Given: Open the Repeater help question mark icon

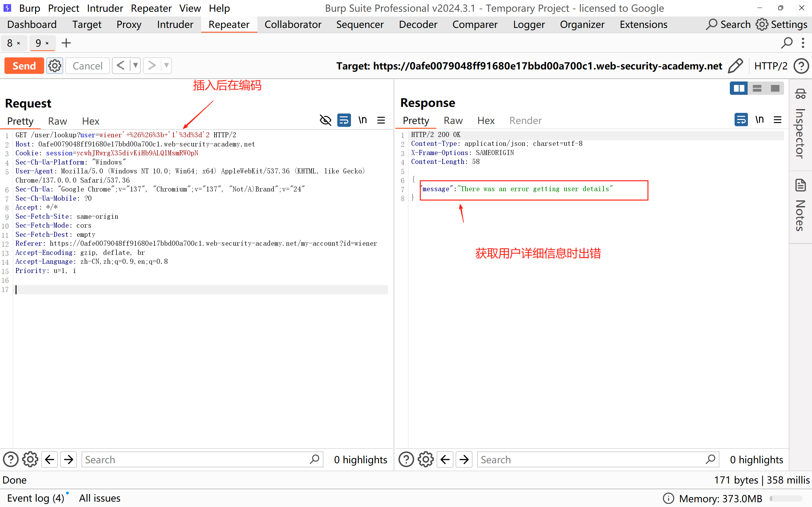Looking at the screenshot, I should tap(801, 66).
